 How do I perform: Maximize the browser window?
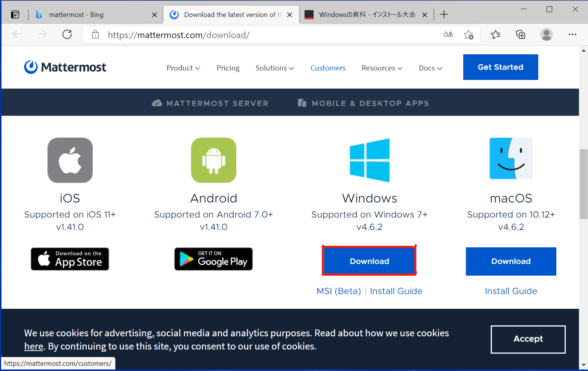[x=549, y=9]
